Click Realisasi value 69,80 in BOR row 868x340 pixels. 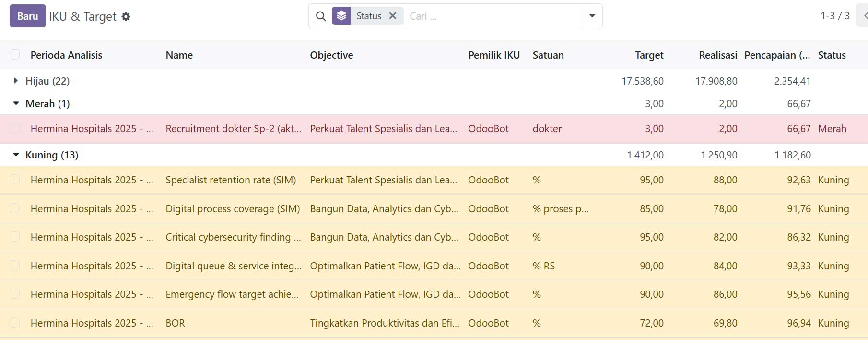[725, 323]
